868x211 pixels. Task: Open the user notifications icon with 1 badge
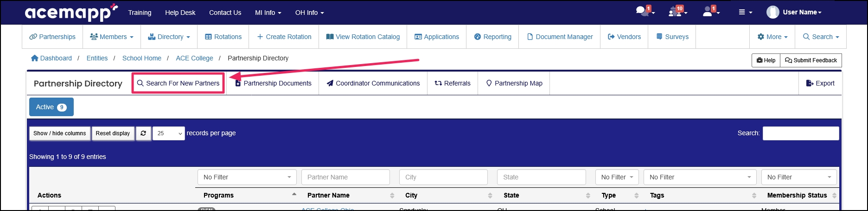click(711, 11)
